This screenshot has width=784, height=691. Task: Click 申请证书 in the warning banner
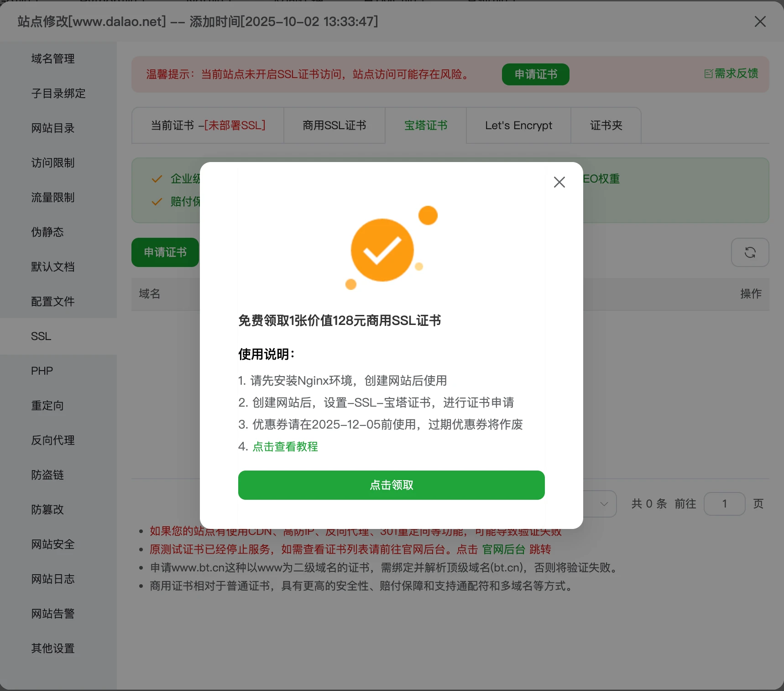[535, 74]
